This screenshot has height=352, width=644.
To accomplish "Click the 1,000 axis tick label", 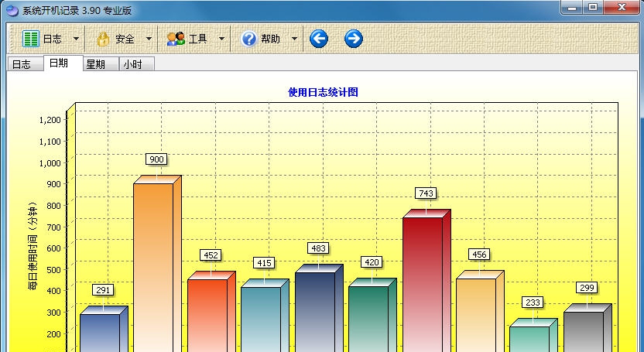I will pos(50,163).
